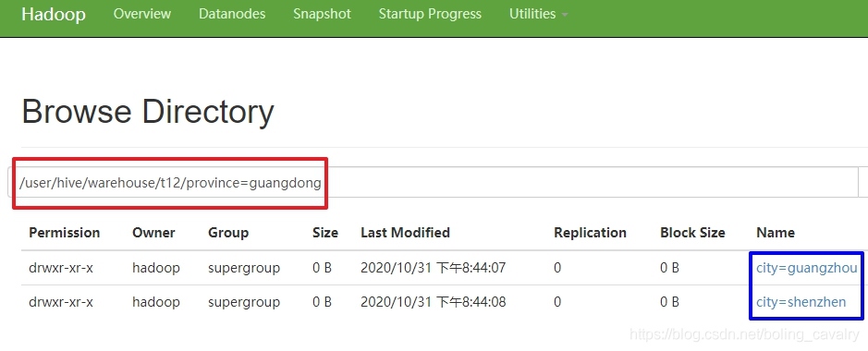The image size is (868, 351).
Task: Open the city=shenzhen directory
Action: point(801,302)
